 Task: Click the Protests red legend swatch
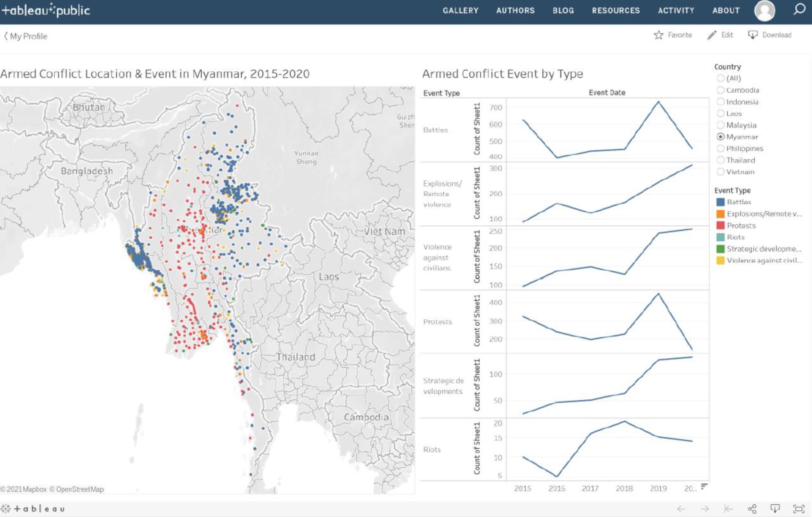[720, 225]
